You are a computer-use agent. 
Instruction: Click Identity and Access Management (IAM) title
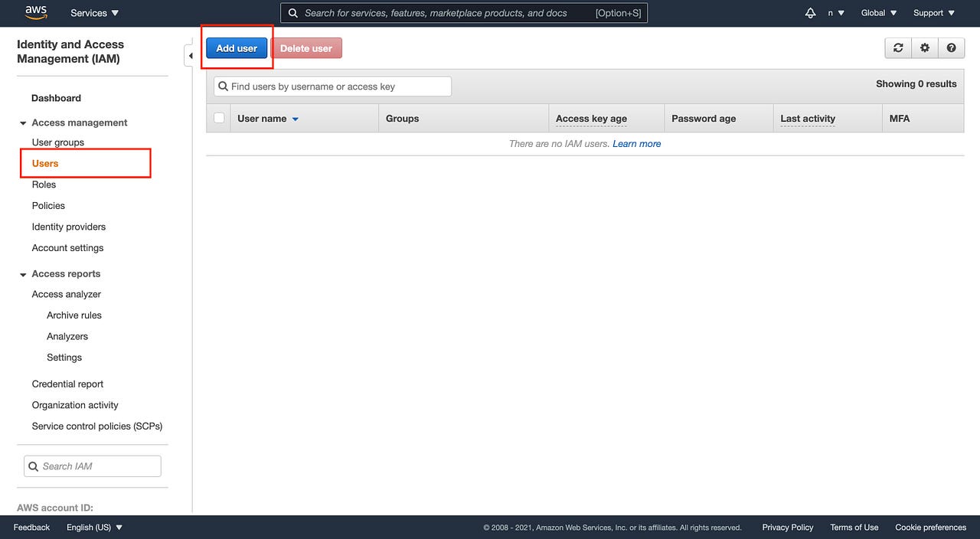click(70, 51)
